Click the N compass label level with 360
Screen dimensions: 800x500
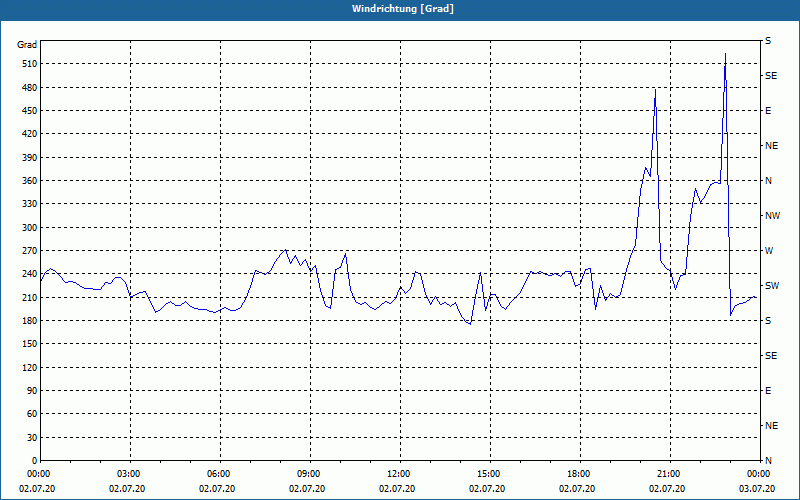[768, 181]
